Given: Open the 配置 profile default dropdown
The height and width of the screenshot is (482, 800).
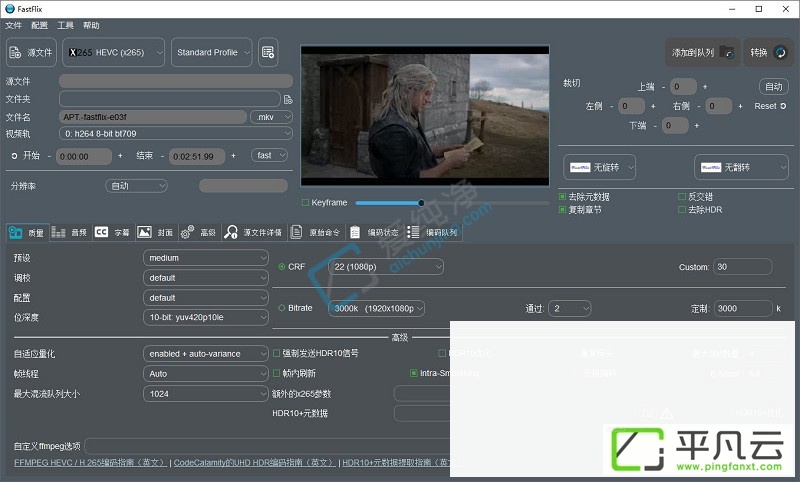Looking at the screenshot, I should point(206,298).
